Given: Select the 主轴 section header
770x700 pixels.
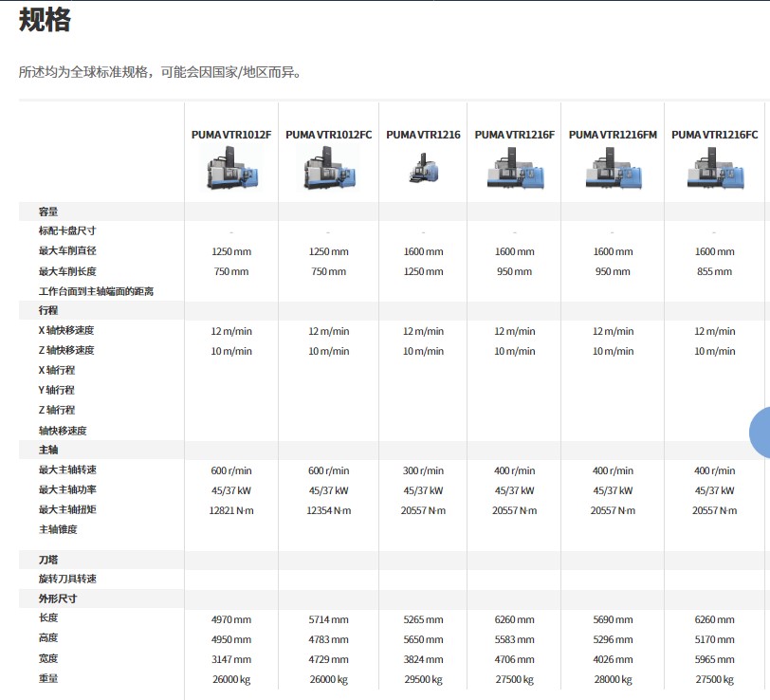Looking at the screenshot, I should coord(48,450).
